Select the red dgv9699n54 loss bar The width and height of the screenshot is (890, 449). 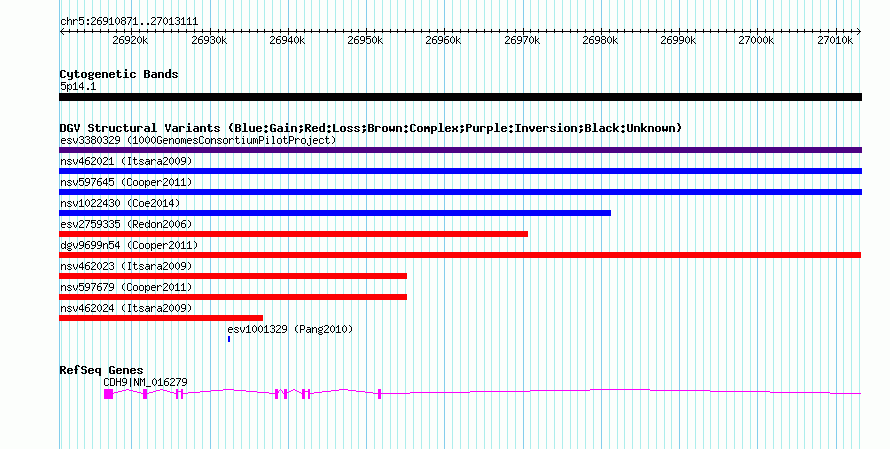click(460, 255)
